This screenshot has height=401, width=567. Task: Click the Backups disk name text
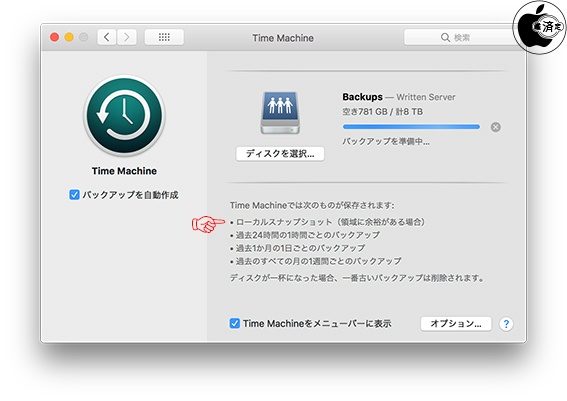click(x=362, y=97)
